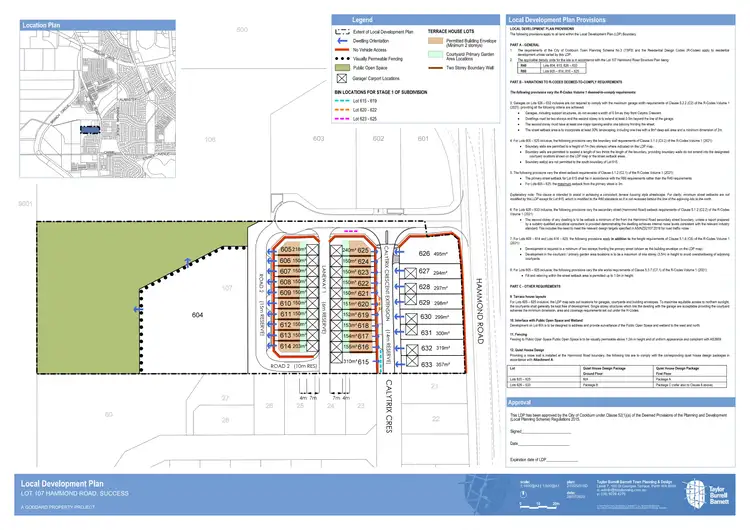750x530 pixels.
Task: Click the Legend panel header
Action: [360, 19]
